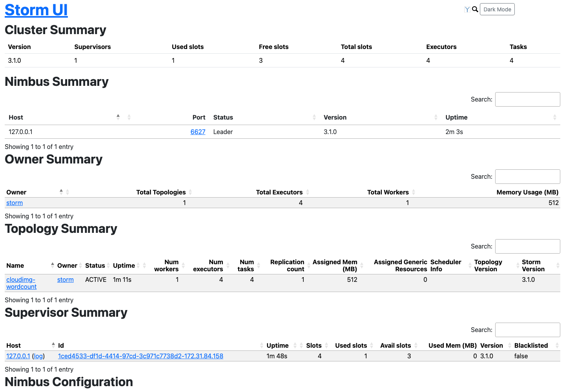Open the storm link in Owner Summary
Viewport: 565px width, 392px height.
pos(15,203)
